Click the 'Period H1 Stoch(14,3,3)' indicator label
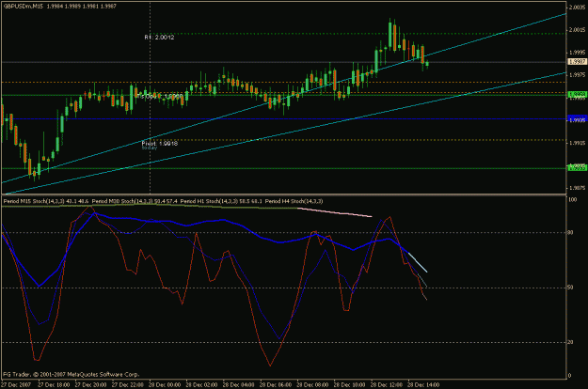 (209, 201)
